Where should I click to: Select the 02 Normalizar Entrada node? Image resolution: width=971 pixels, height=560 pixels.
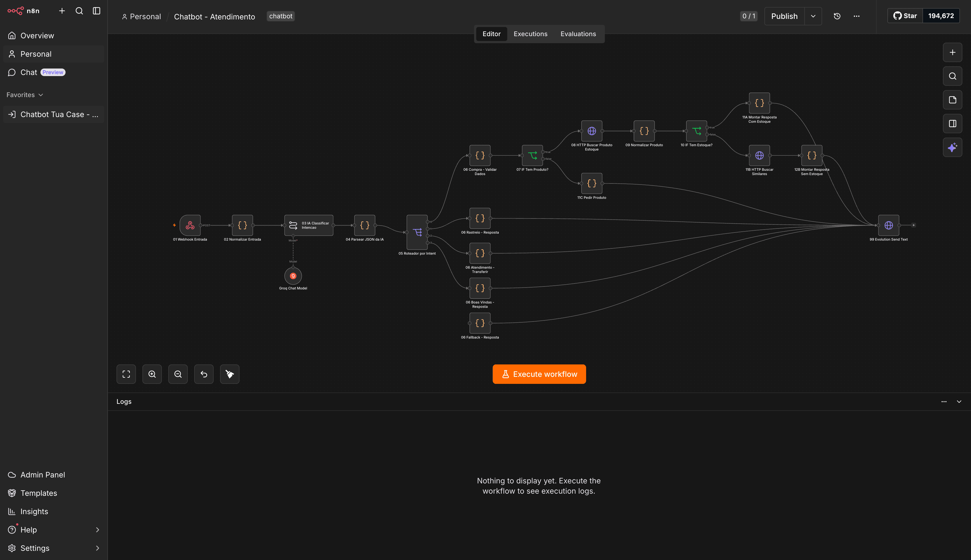click(242, 226)
